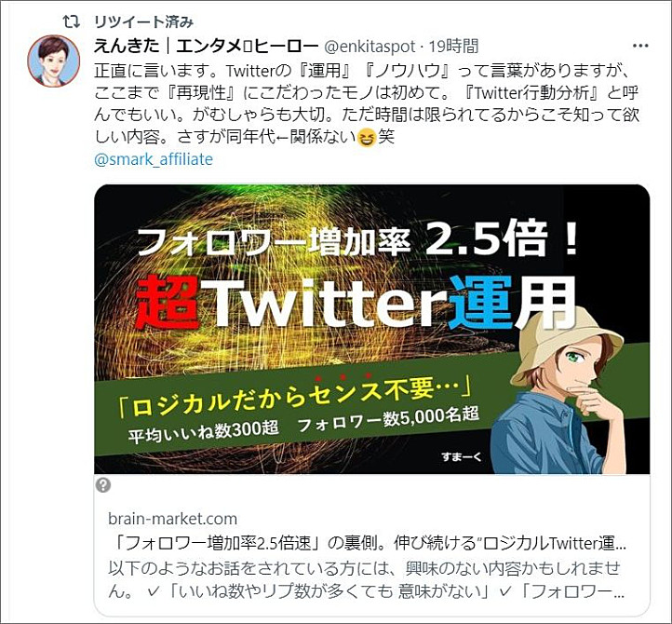Viewport: 672px width, 624px height.
Task: Click the gray question mark icon below banner
Action: [103, 485]
